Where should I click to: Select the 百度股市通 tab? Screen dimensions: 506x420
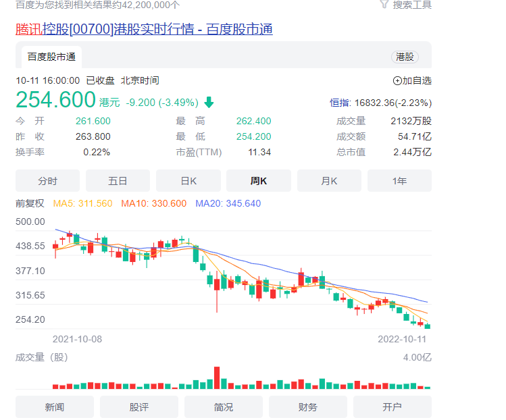click(x=51, y=57)
